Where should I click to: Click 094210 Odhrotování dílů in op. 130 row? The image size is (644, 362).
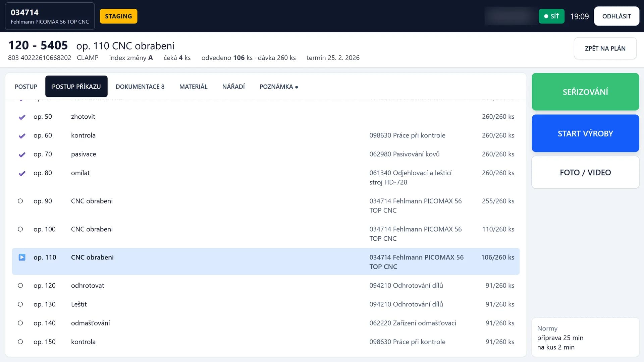point(406,304)
